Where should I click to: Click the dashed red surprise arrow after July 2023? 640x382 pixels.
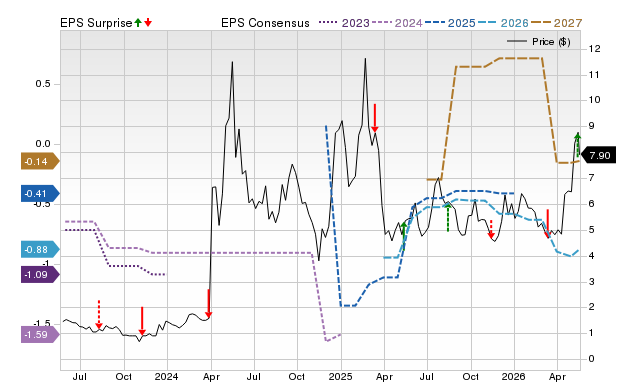coord(98,314)
